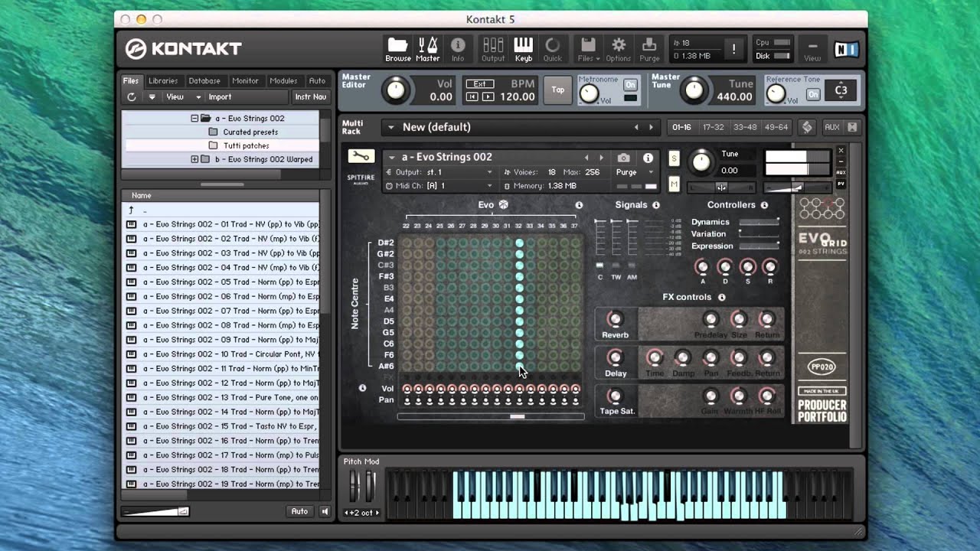Open info icon next to FX controls
The width and height of the screenshot is (980, 551).
(x=721, y=297)
